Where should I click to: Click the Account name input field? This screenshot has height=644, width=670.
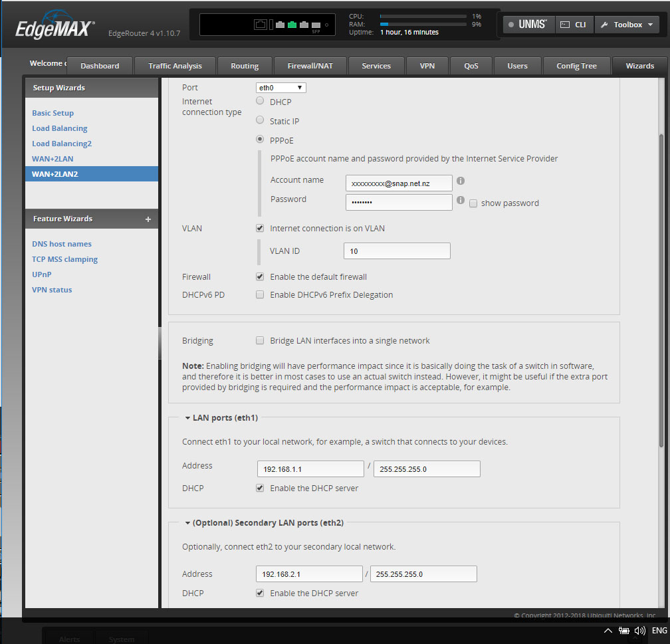tap(399, 183)
